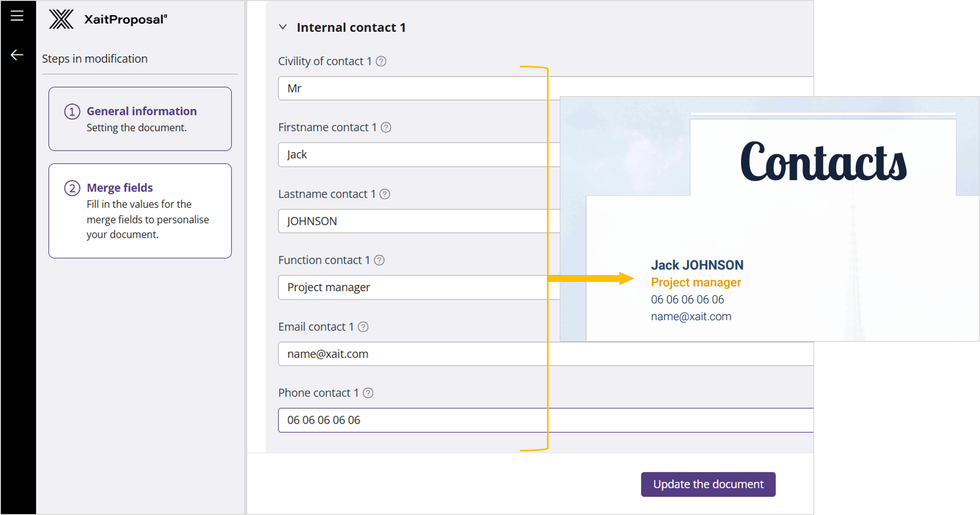Show help for Email contact 1
980x515 pixels.
[x=363, y=327]
